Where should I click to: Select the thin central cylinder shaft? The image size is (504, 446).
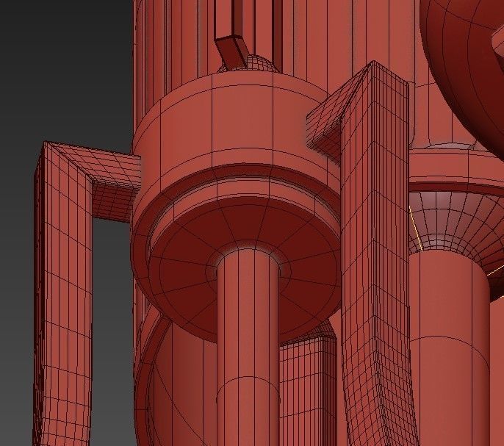point(248,348)
